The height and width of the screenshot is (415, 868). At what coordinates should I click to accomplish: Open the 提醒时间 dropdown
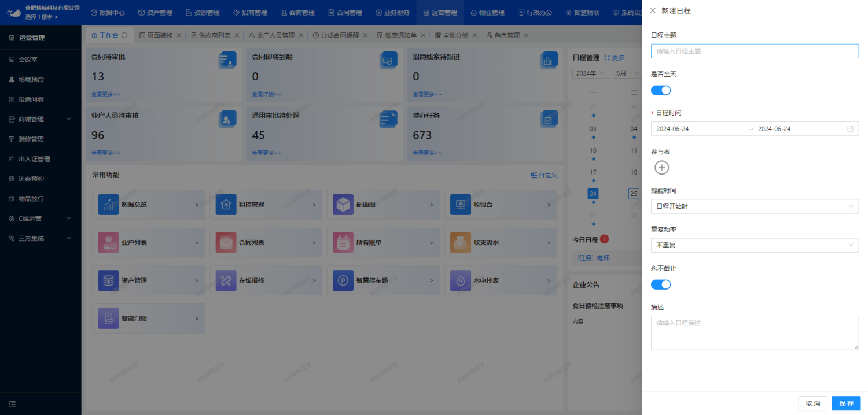pyautogui.click(x=755, y=206)
